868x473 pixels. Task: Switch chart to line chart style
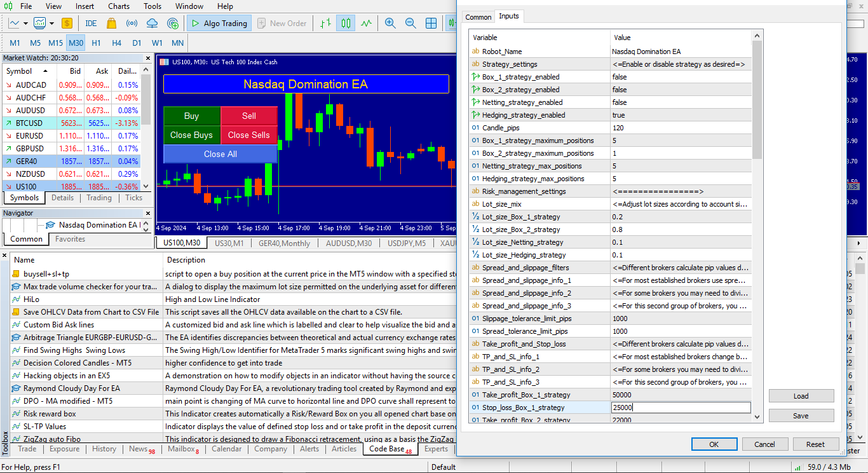point(367,24)
